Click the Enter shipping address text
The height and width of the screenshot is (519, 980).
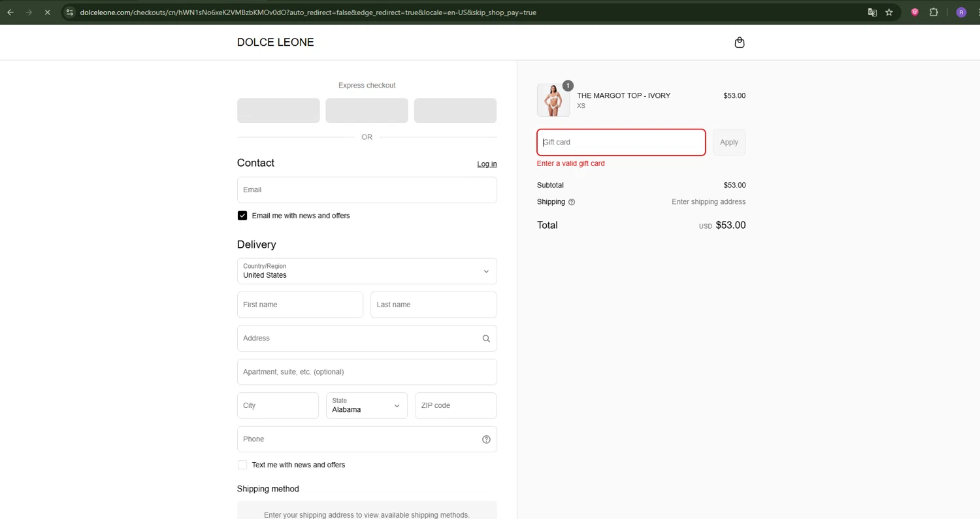(708, 202)
